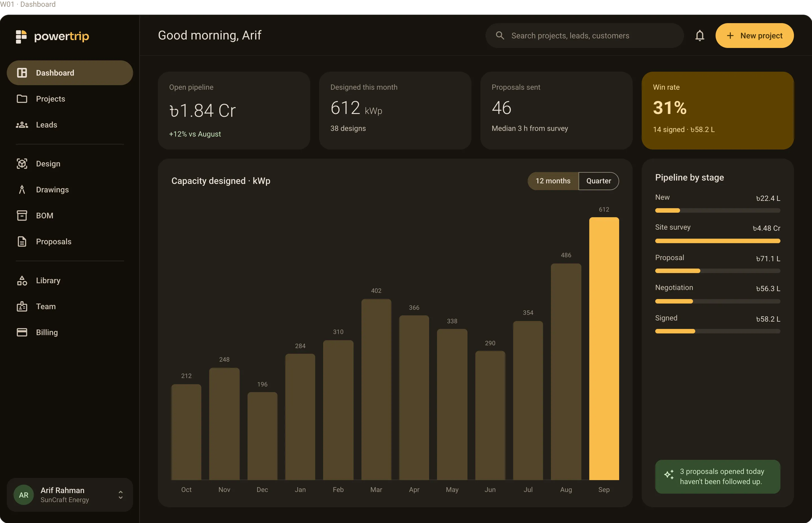812x523 pixels.
Task: Click the Good morning, Arif heading
Action: tap(210, 35)
